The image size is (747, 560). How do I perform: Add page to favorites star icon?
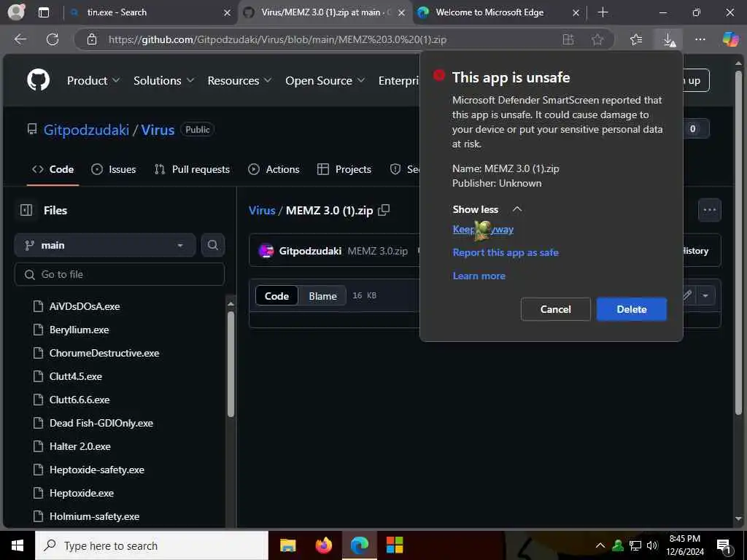(x=597, y=39)
